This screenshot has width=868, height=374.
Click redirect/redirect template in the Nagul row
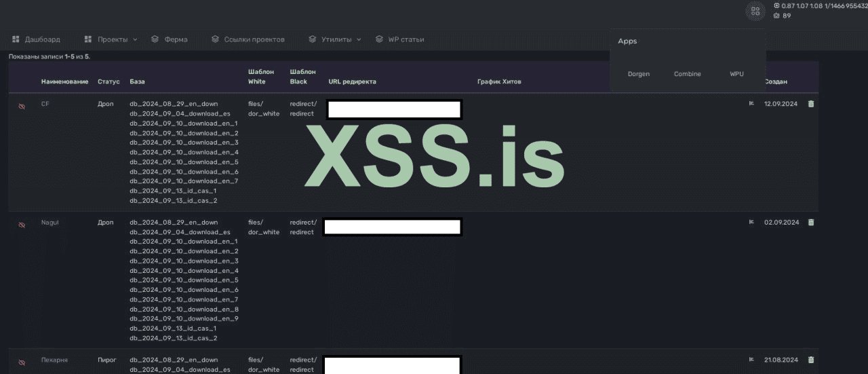[303, 227]
